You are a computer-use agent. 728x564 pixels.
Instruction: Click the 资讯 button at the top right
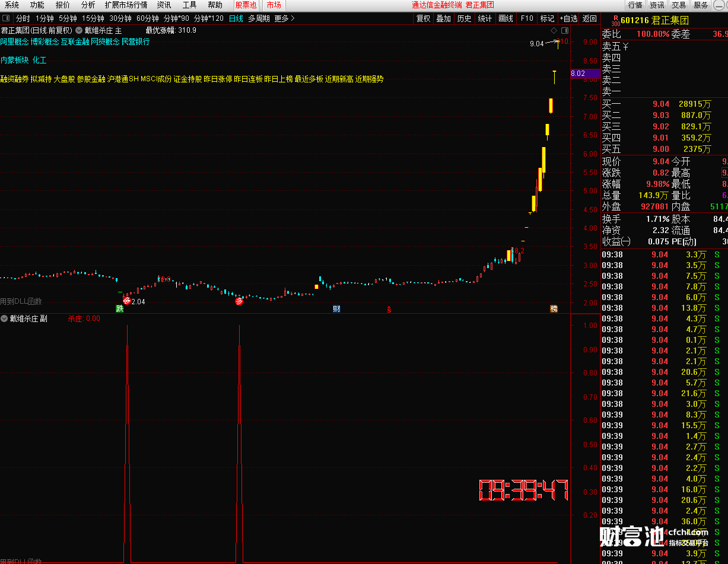657,5
